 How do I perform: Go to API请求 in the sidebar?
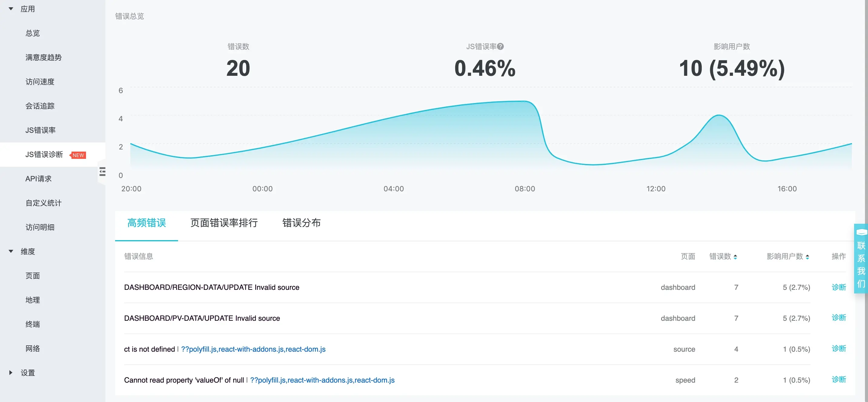(38, 179)
